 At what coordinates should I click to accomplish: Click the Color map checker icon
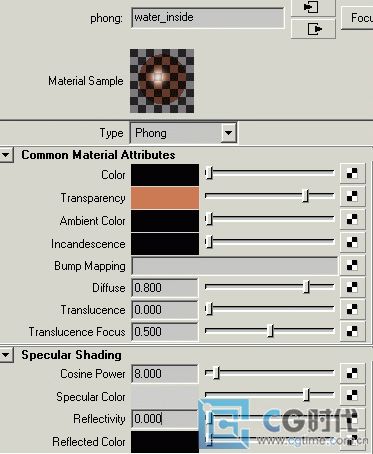tap(352, 173)
